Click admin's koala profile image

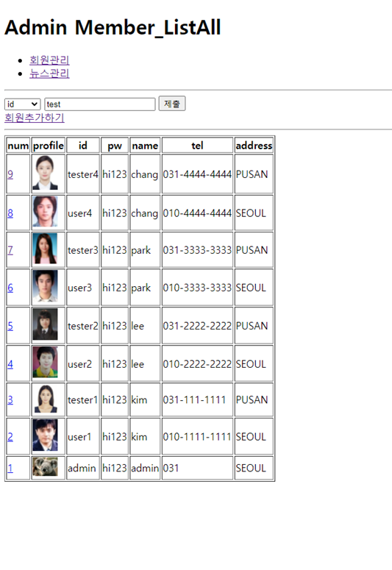point(45,467)
